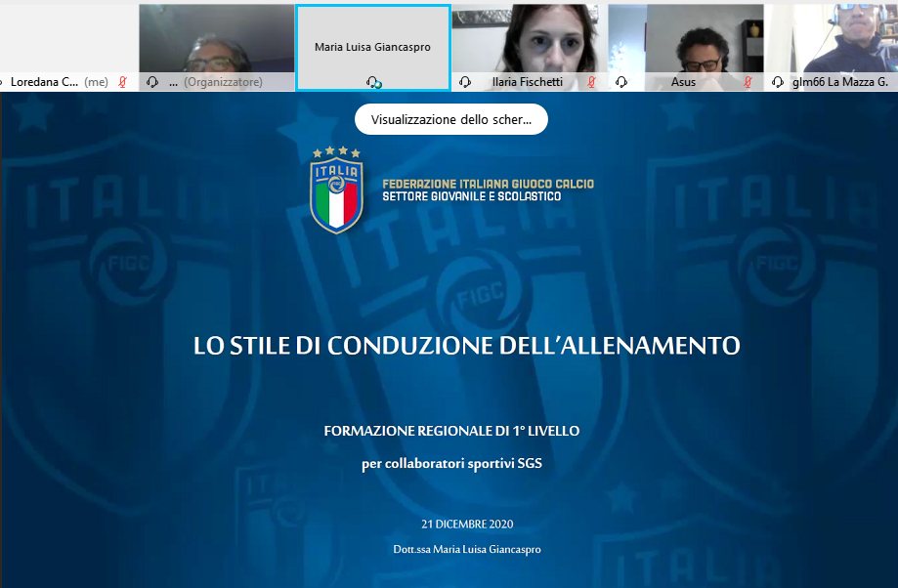
Task: Select Maria Luisa Giancaspro's highlighted participant tile
Action: (373, 48)
